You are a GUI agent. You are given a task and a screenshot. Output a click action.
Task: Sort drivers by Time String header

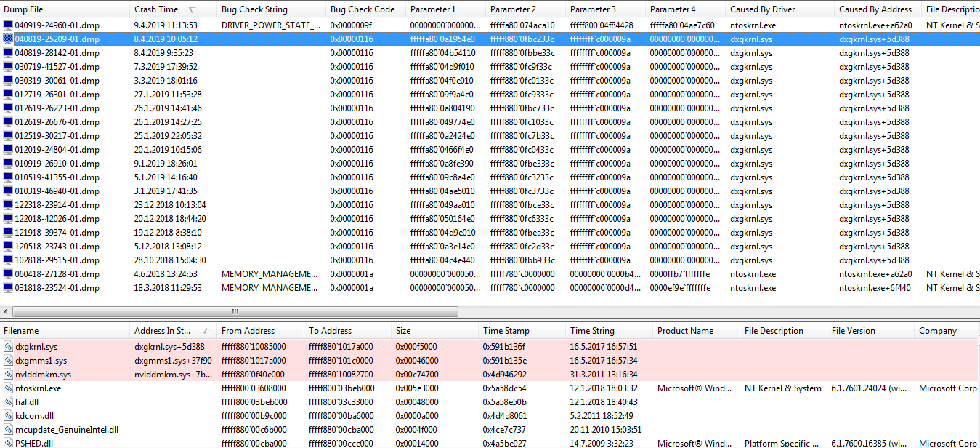point(610,331)
